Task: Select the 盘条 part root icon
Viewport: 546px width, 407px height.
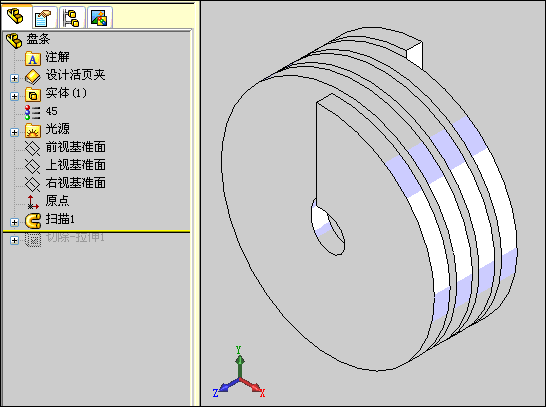Action: point(14,40)
